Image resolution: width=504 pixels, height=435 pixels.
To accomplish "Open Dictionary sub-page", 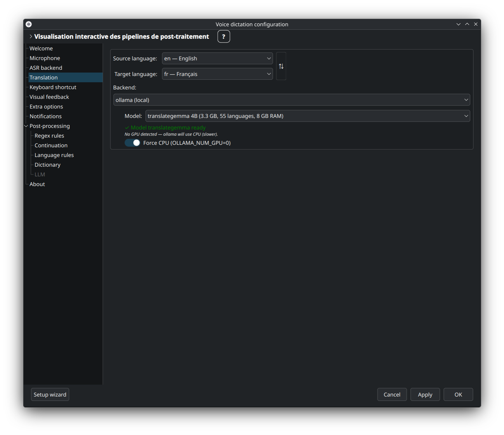I will (x=47, y=165).
